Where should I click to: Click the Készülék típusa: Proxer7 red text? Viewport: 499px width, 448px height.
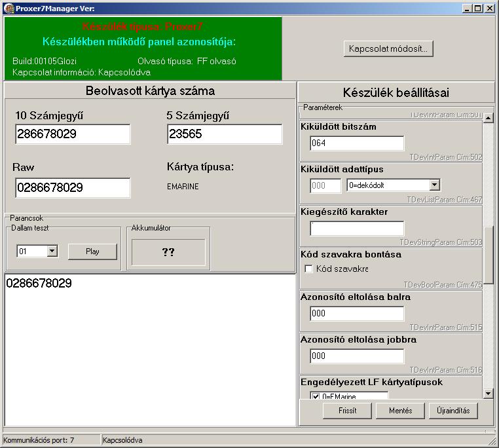[142, 26]
